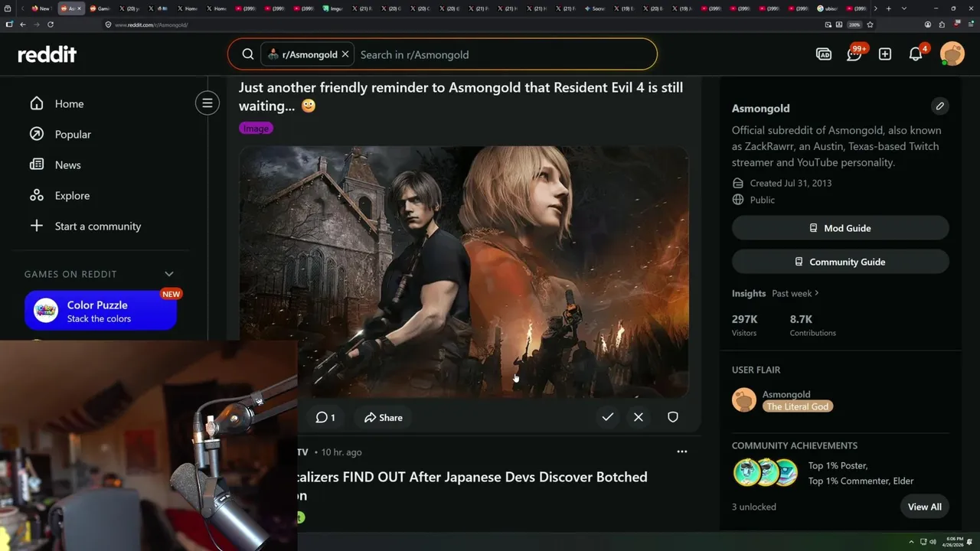Collapse the sidebar with the hamburger button
Screen dimensions: 980x551
[x=207, y=103]
